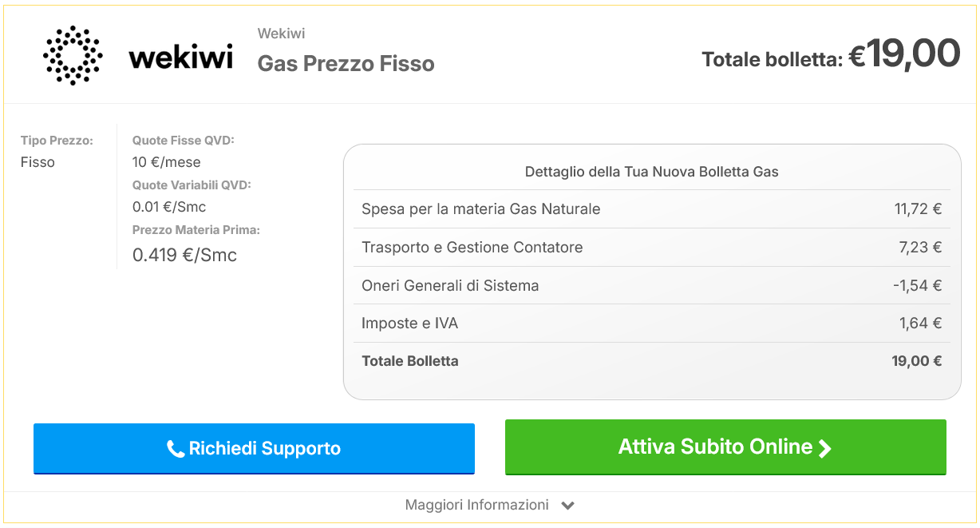
Task: Click the Wekiwi dotted circle logo
Action: [x=73, y=55]
